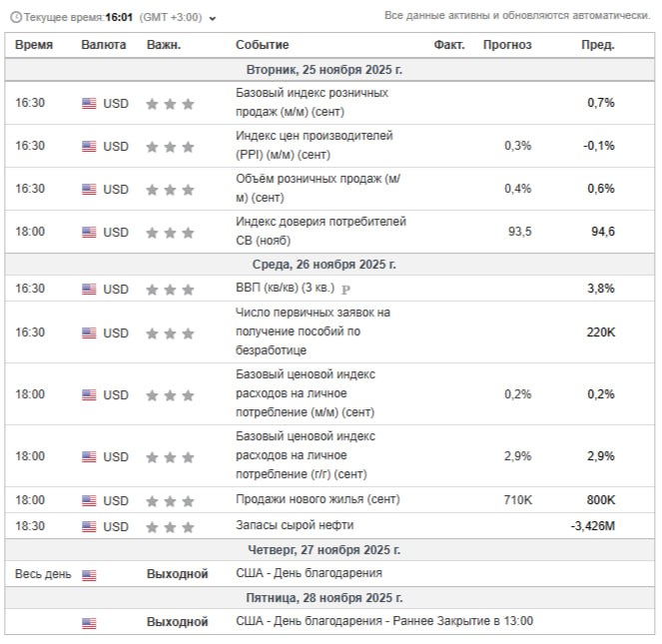Image resolution: width=662 pixels, height=644 pixels.
Task: Sort by the 'Время' column header
Action: (35, 45)
